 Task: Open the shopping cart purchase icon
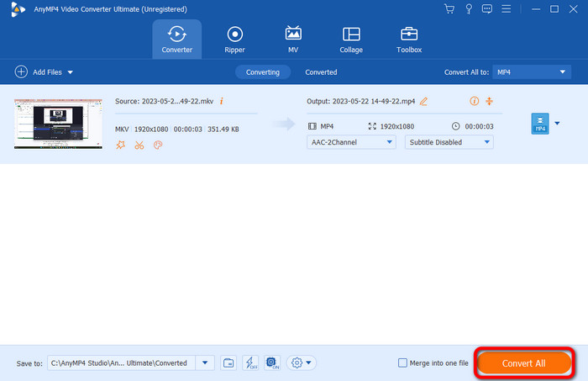[449, 8]
